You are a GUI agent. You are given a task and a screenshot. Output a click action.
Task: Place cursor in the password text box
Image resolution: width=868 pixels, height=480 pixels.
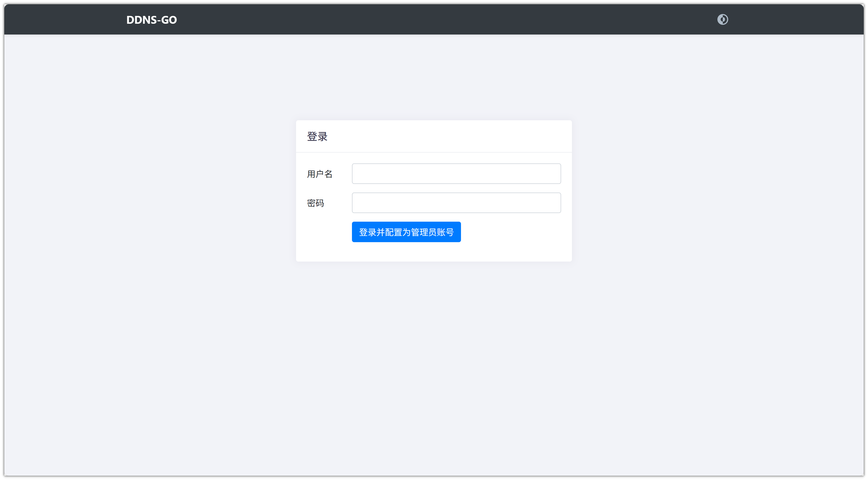[456, 203]
